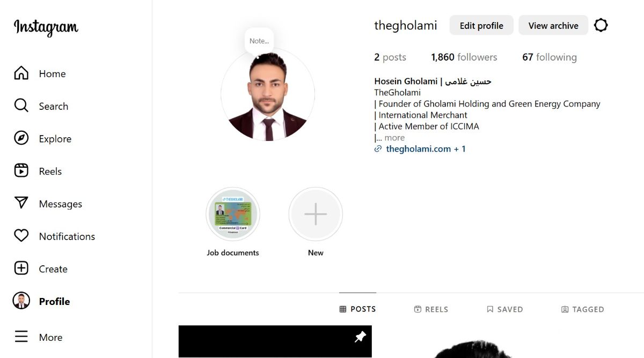Go to the Home feed icon
Image resolution: width=644 pixels, height=358 pixels.
[21, 73]
